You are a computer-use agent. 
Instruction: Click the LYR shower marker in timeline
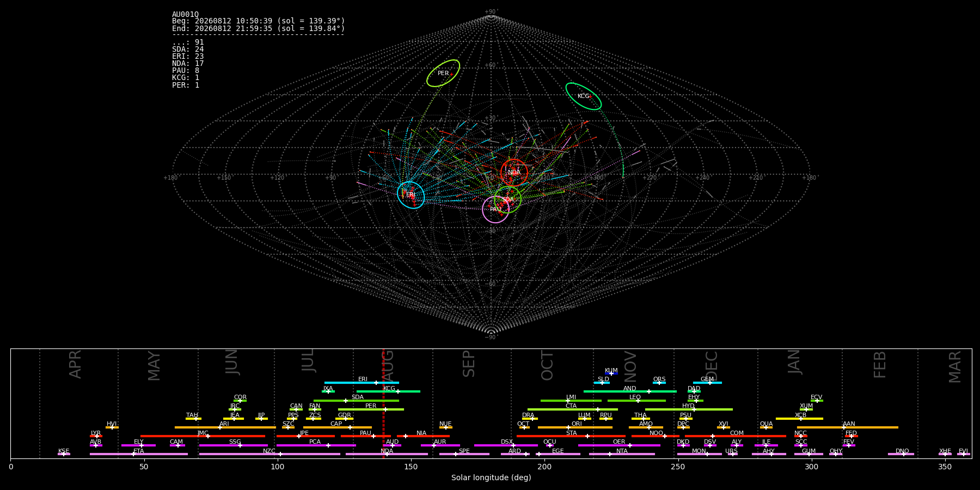(x=96, y=436)
